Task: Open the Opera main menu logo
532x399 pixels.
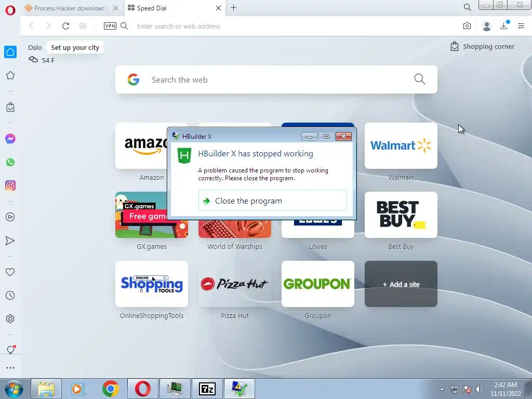Action: click(10, 10)
